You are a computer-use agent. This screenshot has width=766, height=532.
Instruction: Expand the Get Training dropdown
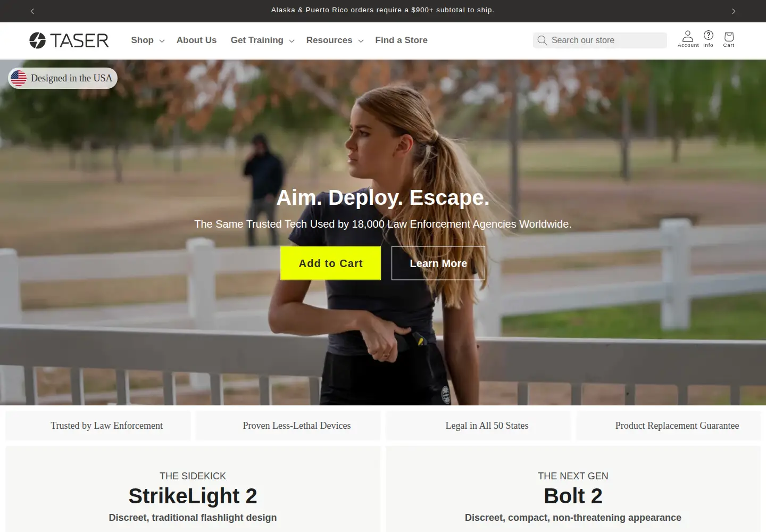click(x=262, y=40)
